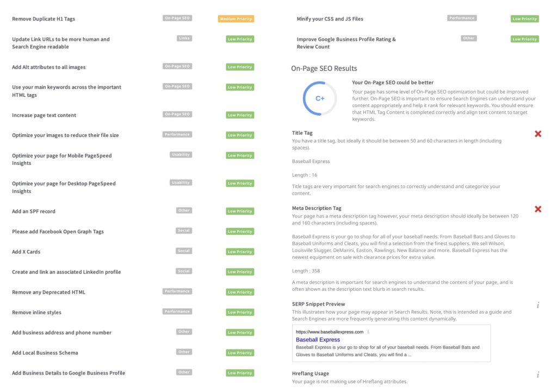Click the red X icon beside Title Tag

click(x=538, y=134)
